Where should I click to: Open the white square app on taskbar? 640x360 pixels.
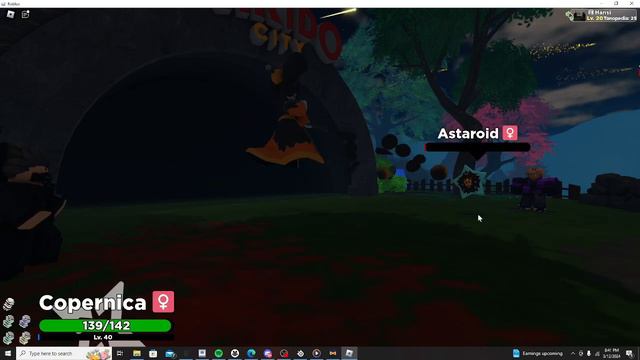click(202, 353)
